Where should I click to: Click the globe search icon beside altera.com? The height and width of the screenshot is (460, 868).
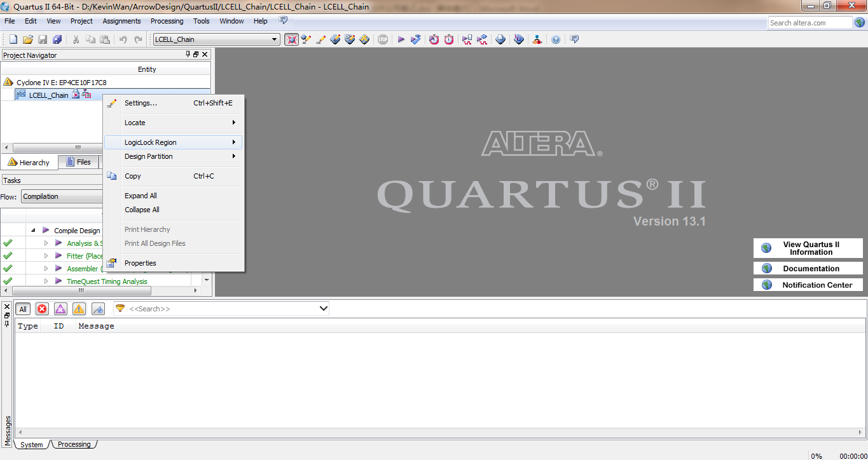pyautogui.click(x=859, y=23)
